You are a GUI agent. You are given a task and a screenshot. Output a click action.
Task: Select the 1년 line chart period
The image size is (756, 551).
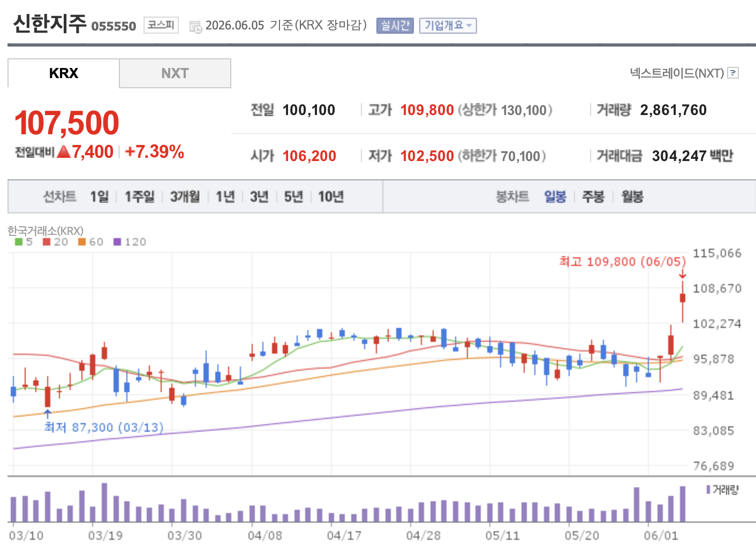(x=225, y=197)
